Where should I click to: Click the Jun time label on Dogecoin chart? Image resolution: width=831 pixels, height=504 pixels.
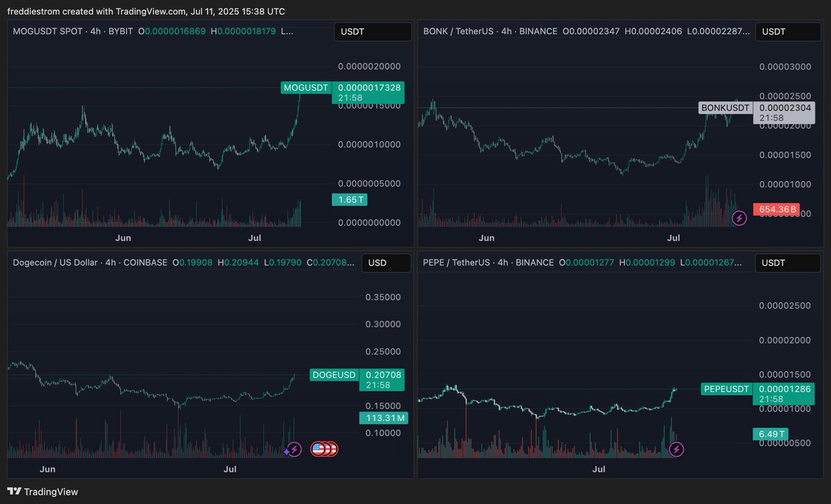coord(48,469)
